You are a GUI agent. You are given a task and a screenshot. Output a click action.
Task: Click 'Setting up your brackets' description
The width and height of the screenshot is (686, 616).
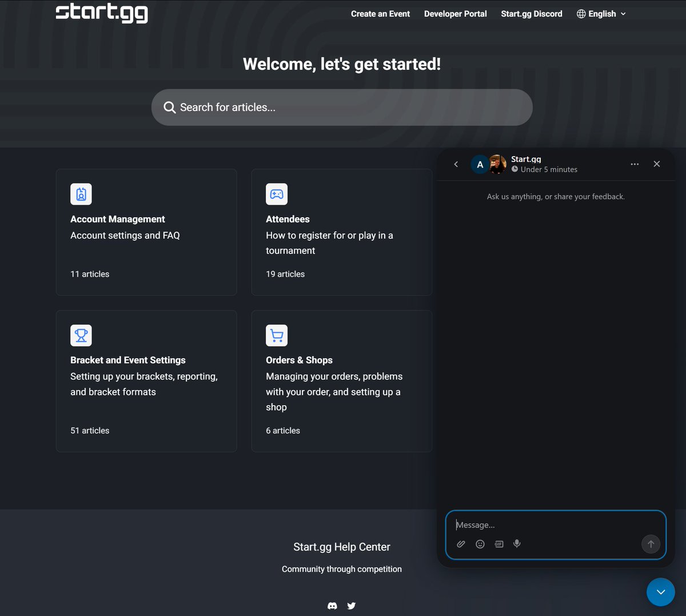[x=144, y=384]
